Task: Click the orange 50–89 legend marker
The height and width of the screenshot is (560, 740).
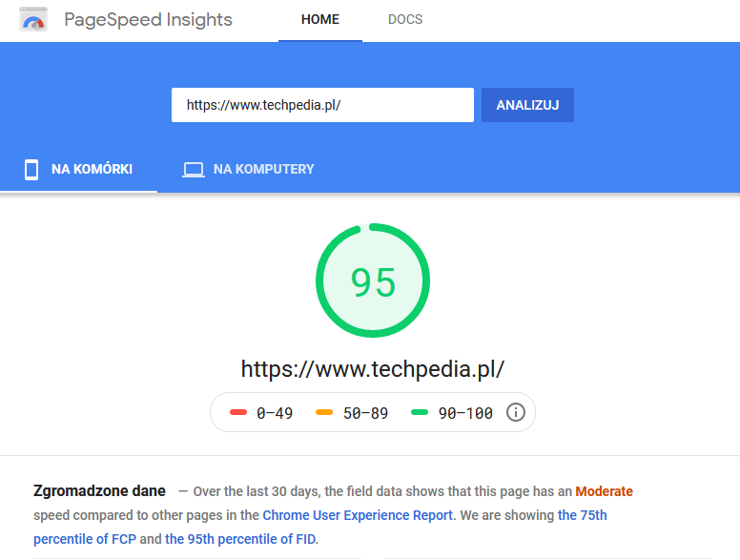Action: [x=324, y=413]
